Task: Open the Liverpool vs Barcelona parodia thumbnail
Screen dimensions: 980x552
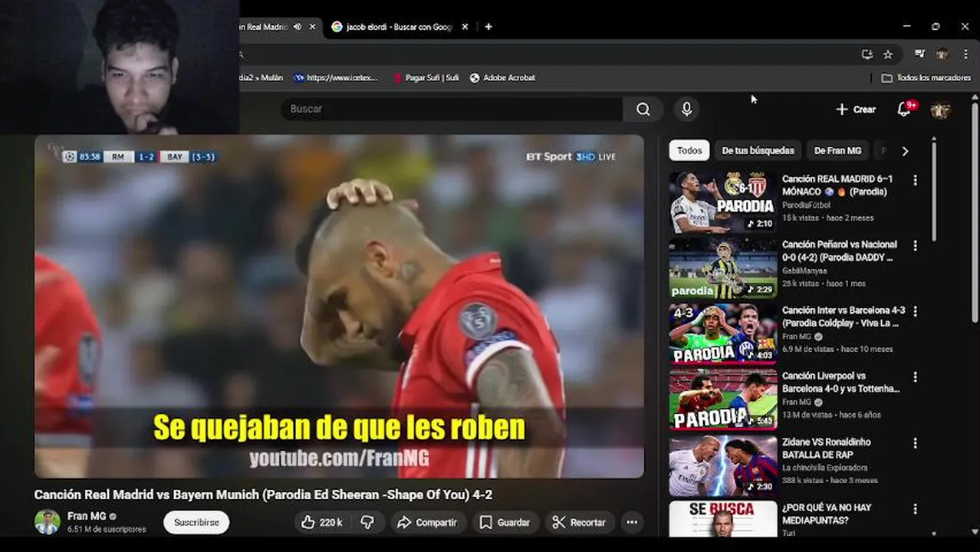Action: click(722, 399)
